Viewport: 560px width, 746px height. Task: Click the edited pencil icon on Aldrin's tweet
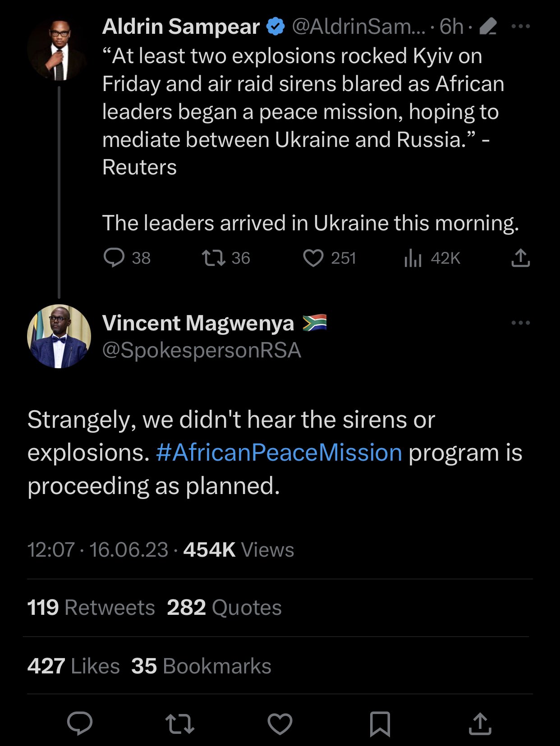[x=488, y=27]
